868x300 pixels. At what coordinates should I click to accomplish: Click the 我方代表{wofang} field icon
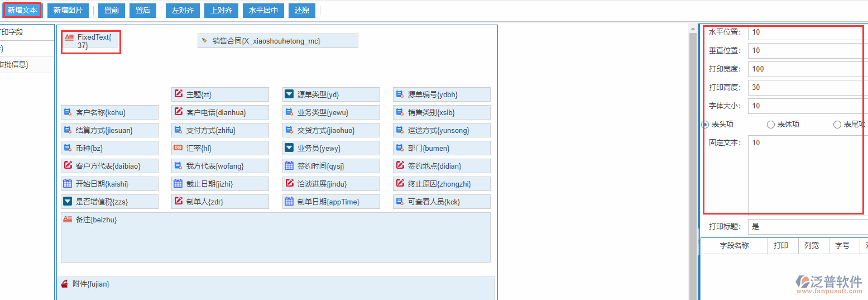click(x=178, y=166)
